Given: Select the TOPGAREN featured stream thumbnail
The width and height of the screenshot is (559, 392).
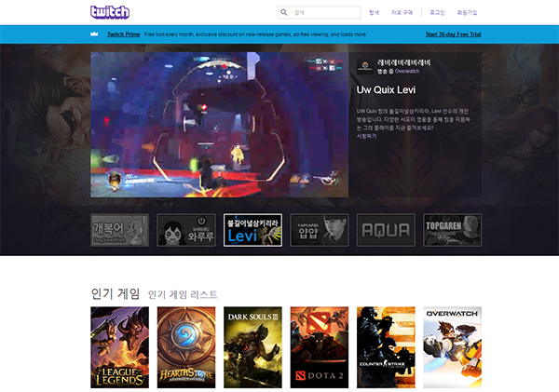Looking at the screenshot, I should click(x=453, y=230).
